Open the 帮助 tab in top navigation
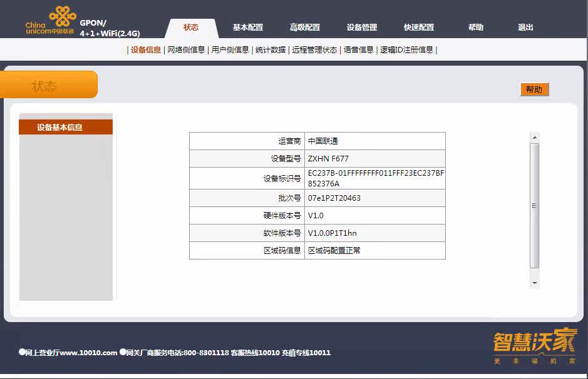 (476, 28)
